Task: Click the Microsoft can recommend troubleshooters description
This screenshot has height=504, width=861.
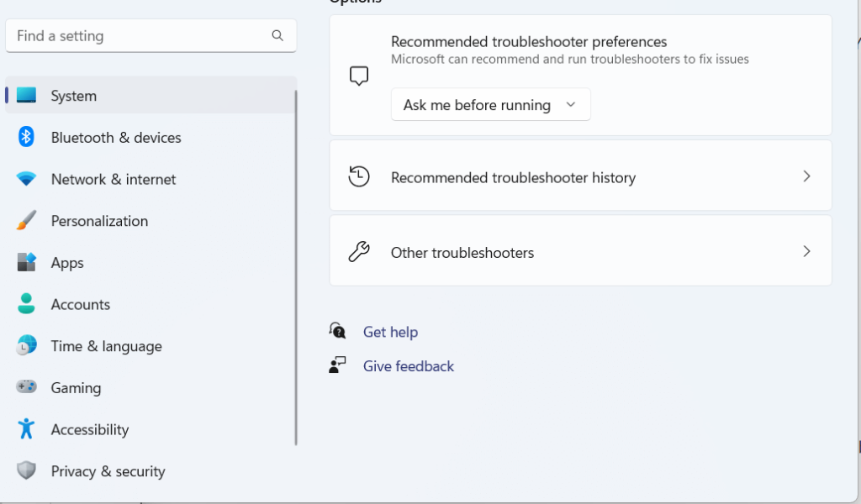Action: coord(569,60)
